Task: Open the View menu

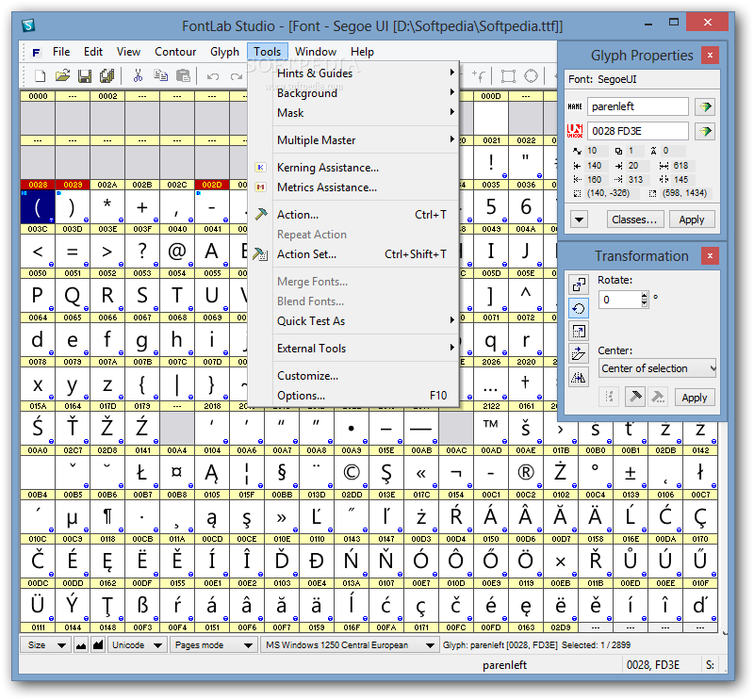Action: click(x=128, y=52)
